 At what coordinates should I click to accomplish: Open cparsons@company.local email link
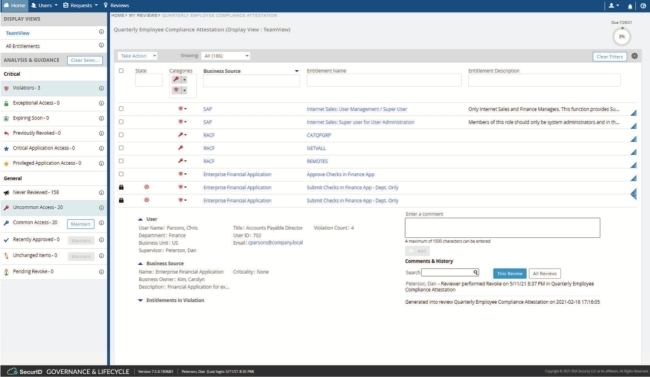click(275, 243)
